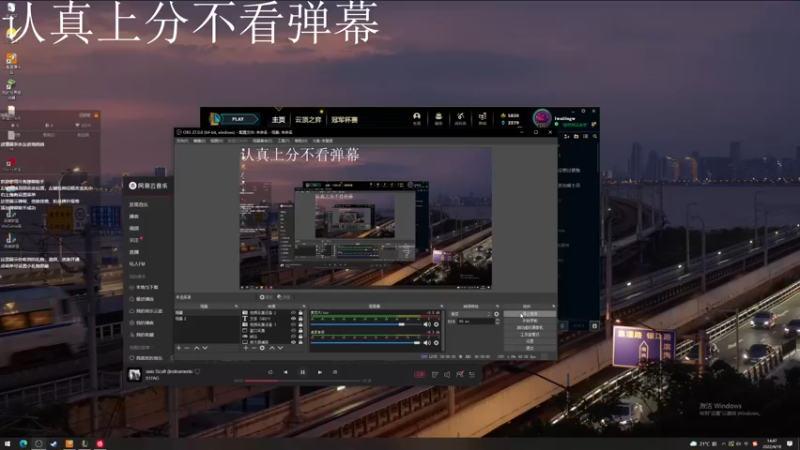
Task: Open OBS 视图(V) menu
Action: click(x=217, y=141)
